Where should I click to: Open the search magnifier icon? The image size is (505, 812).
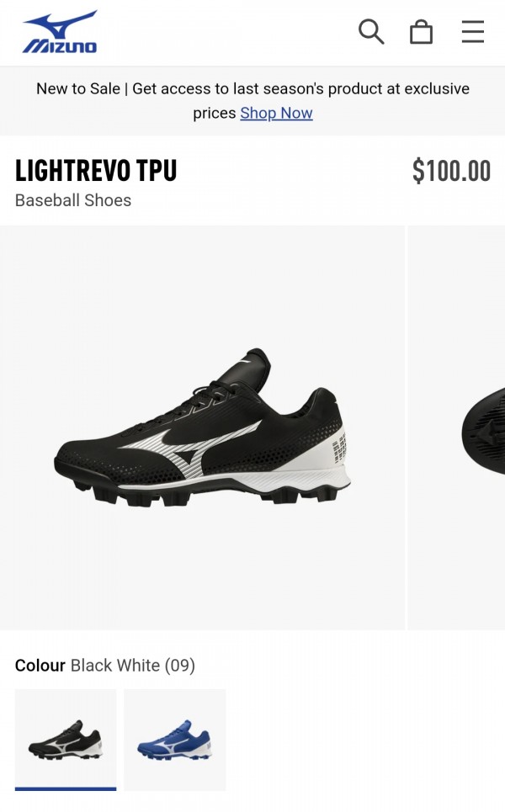(371, 32)
